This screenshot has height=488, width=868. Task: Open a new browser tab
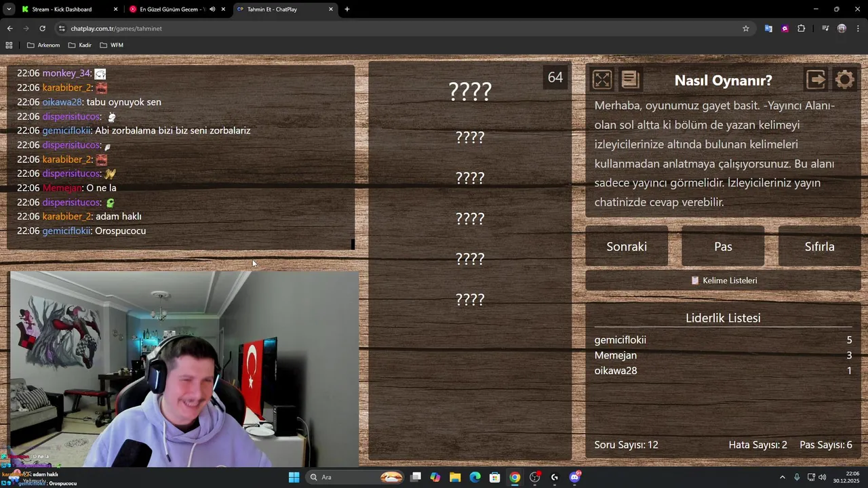pos(347,9)
